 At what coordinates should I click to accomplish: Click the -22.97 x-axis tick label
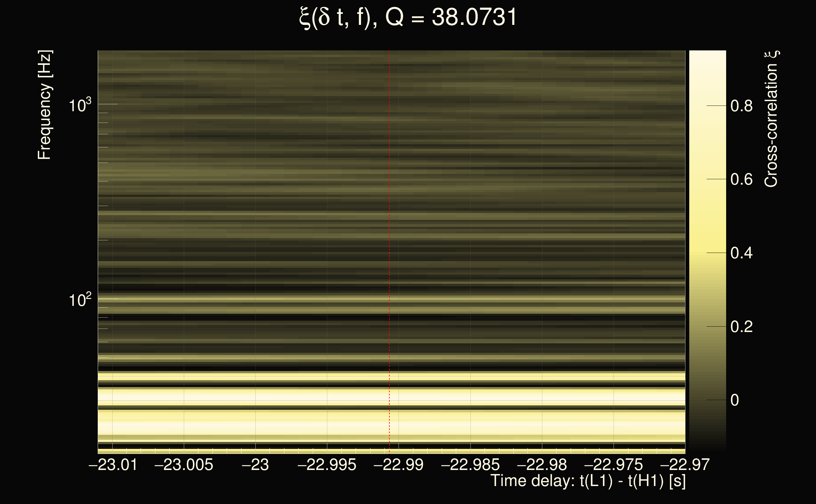coord(685,465)
